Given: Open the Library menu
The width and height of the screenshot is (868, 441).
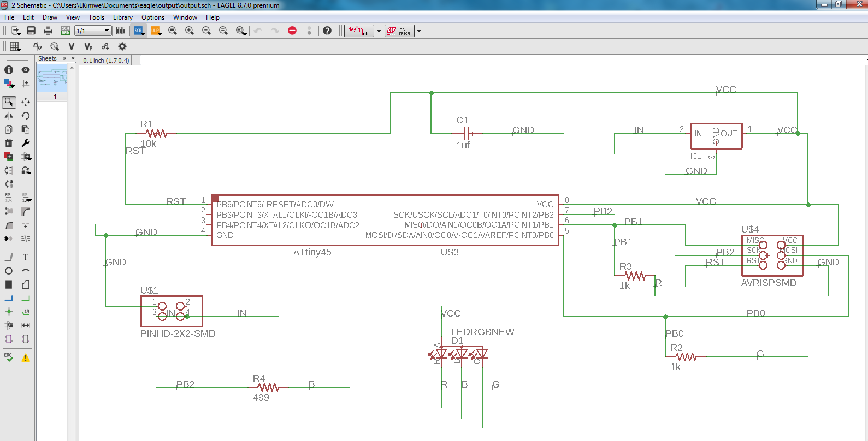Looking at the screenshot, I should pos(123,17).
